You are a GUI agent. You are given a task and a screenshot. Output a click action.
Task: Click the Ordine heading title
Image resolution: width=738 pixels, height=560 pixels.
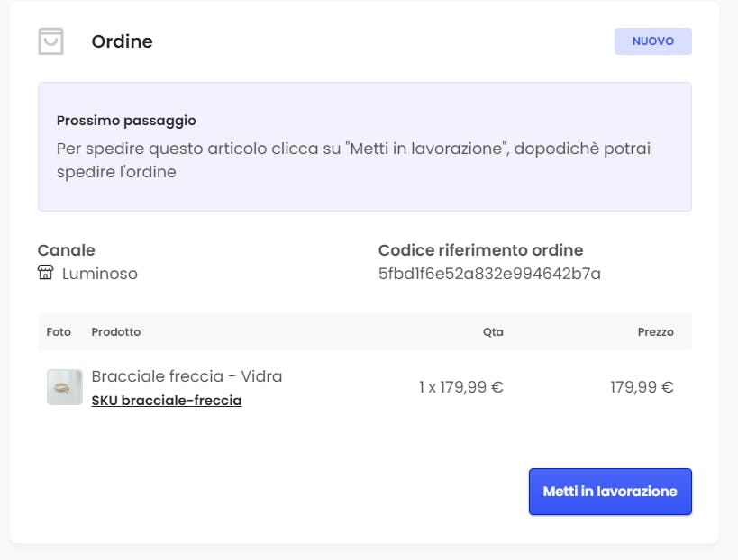(122, 41)
